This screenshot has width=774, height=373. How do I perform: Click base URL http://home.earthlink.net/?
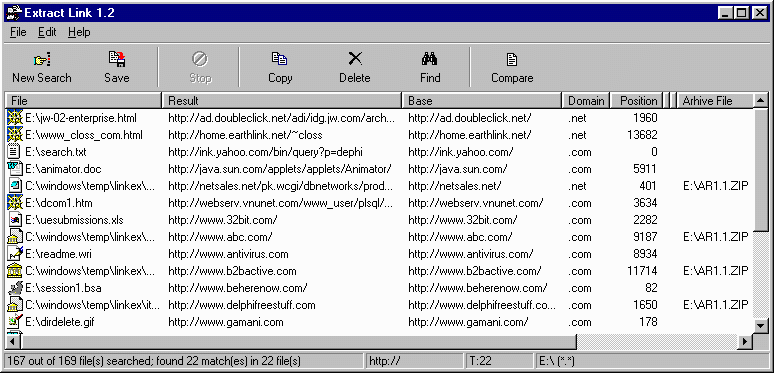470,135
